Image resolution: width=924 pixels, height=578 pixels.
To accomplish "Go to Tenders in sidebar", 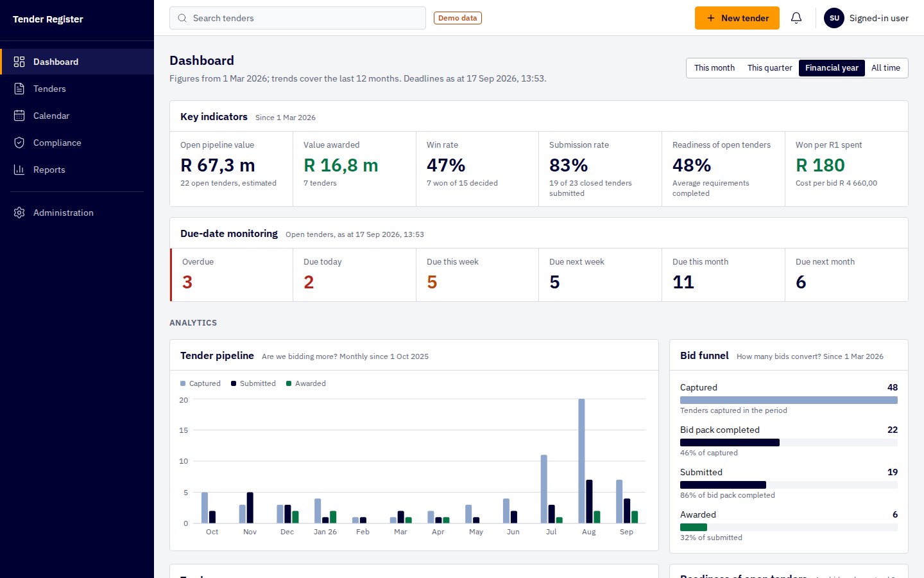I will click(x=77, y=89).
